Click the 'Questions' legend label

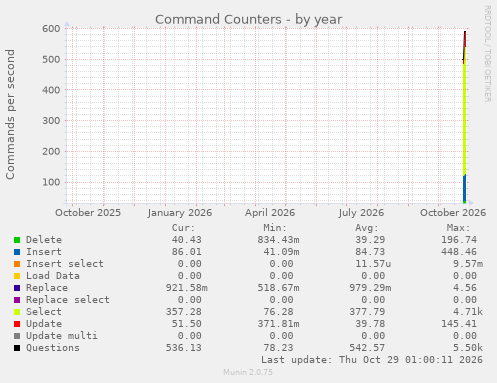pyautogui.click(x=53, y=348)
